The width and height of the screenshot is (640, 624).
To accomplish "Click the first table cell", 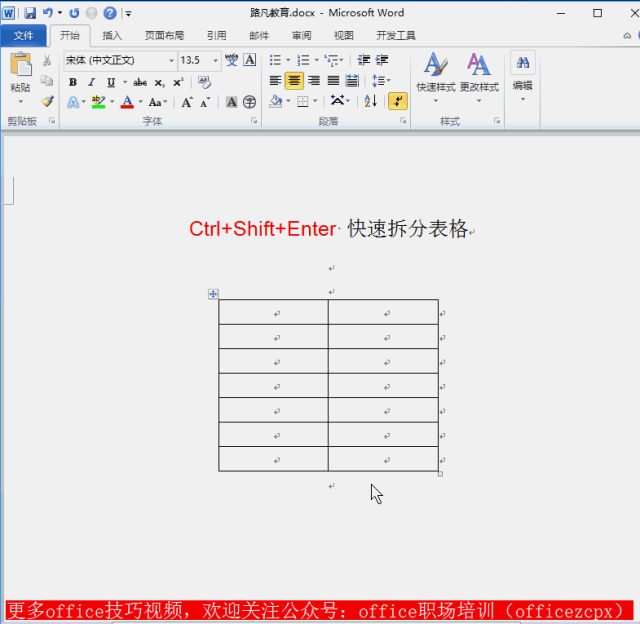I will click(x=273, y=312).
